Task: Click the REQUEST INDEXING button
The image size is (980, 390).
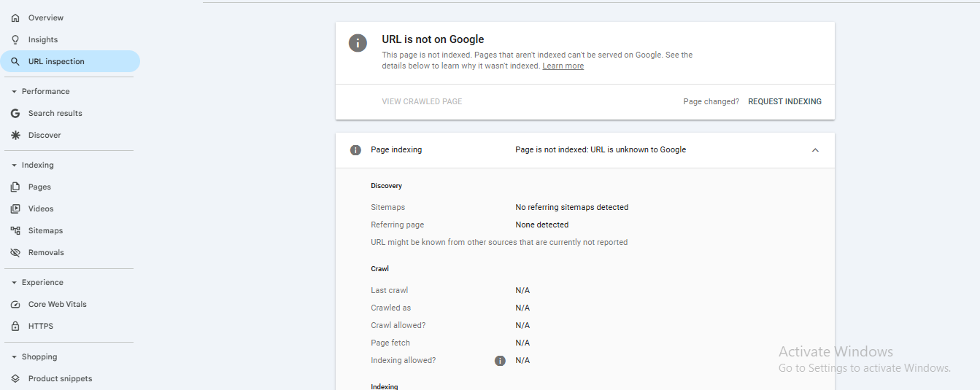Action: click(784, 101)
